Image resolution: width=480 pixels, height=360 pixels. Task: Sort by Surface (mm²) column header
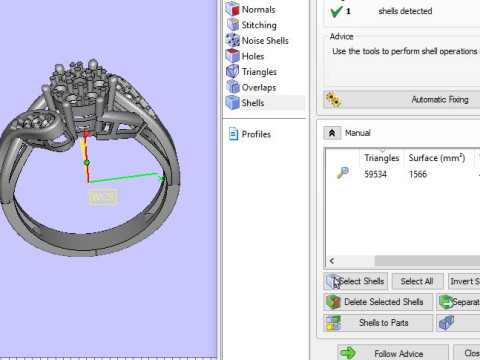pos(437,158)
